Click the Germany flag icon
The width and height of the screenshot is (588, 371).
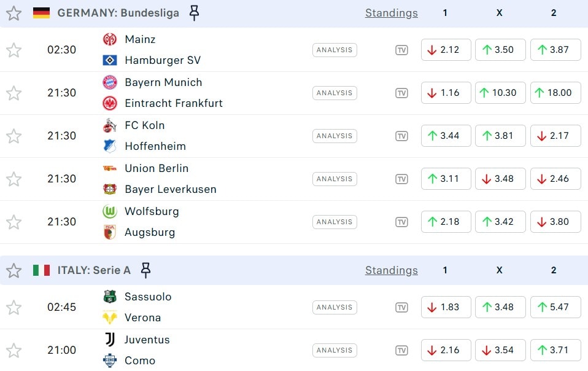tap(41, 13)
